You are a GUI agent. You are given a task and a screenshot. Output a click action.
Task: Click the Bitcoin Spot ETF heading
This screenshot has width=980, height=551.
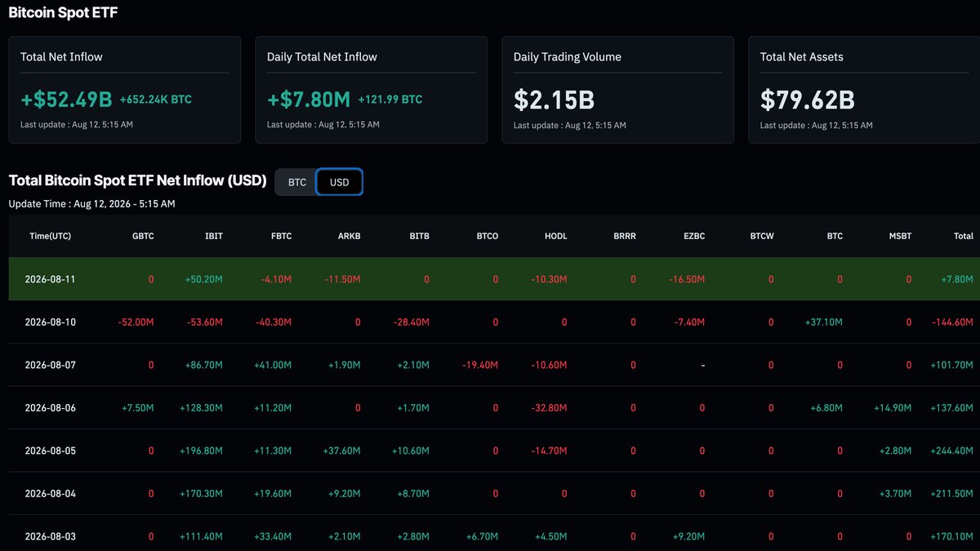point(57,13)
